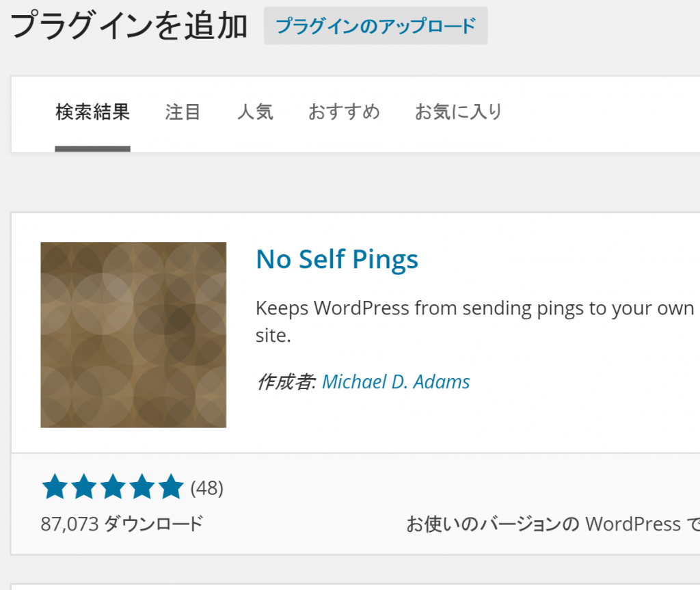The height and width of the screenshot is (590, 700).
Task: Switch to the 注目 tab
Action: coord(182,112)
